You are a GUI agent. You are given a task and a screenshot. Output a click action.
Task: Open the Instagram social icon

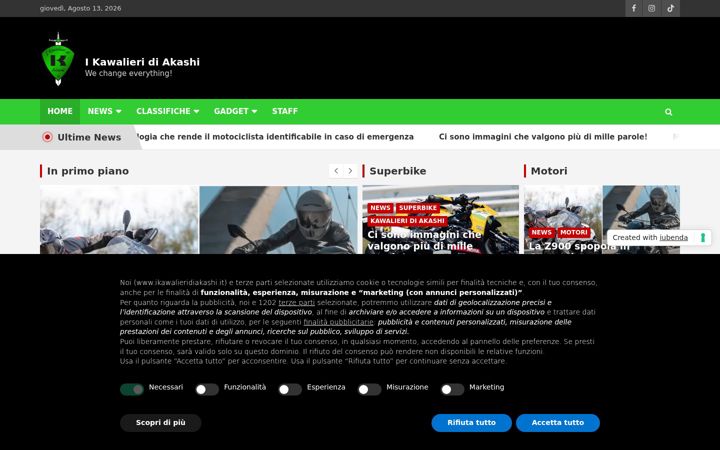[652, 8]
